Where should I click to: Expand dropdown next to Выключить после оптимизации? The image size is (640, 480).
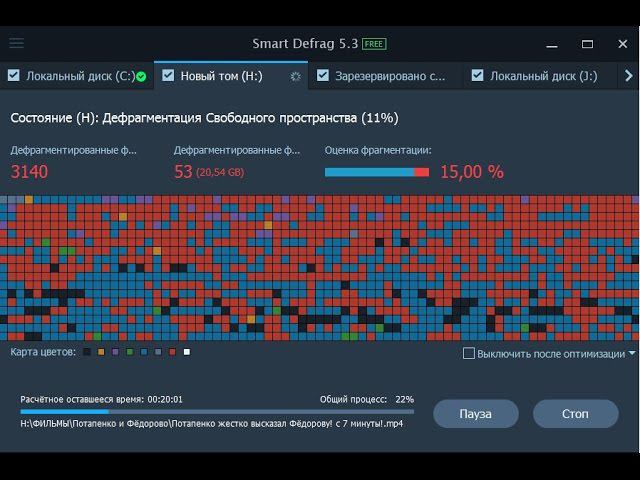(632, 353)
